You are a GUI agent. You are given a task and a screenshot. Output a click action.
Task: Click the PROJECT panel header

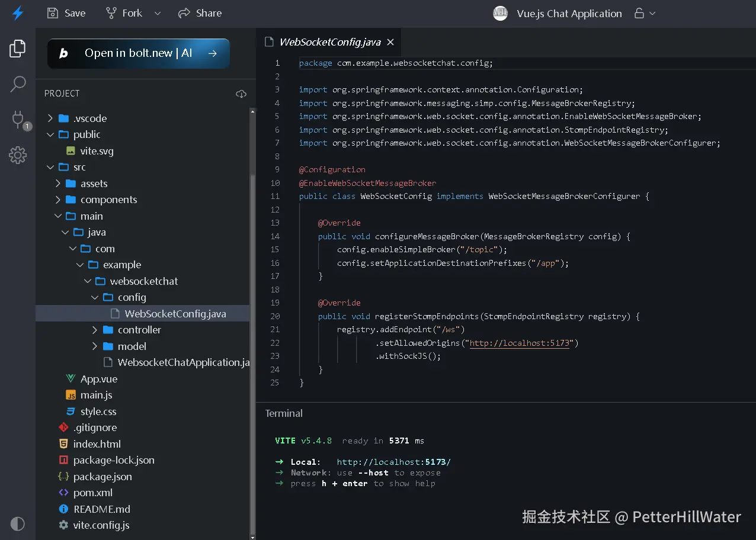(x=62, y=94)
